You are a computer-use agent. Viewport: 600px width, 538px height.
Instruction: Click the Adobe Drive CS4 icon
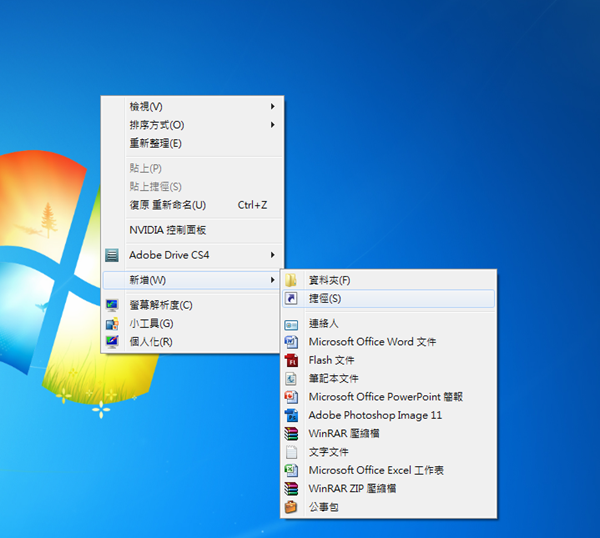click(112, 255)
